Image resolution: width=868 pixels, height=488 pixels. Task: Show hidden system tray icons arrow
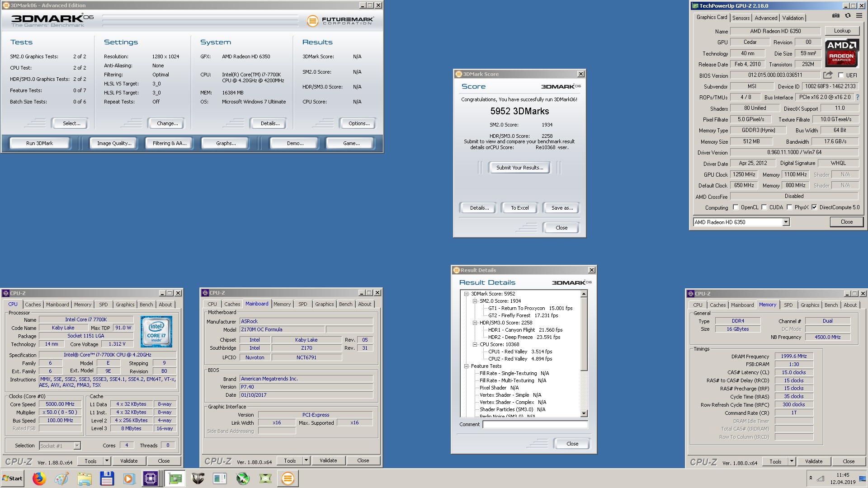pyautogui.click(x=811, y=478)
